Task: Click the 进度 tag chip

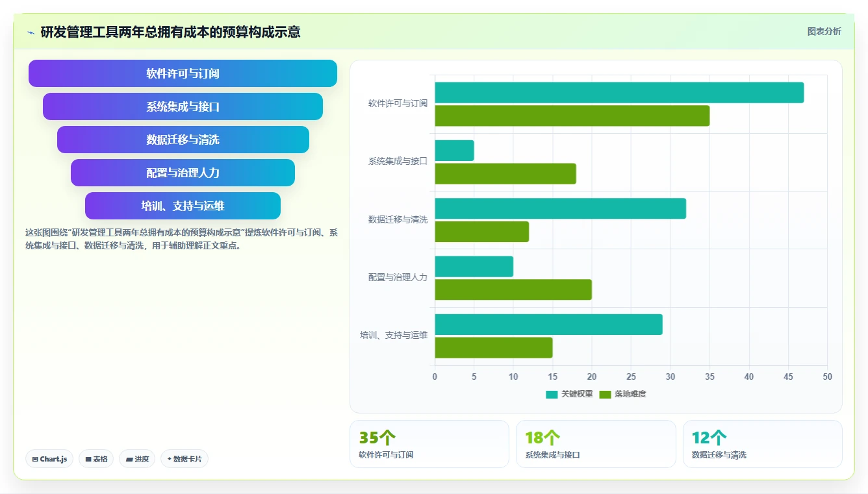Action: click(137, 459)
